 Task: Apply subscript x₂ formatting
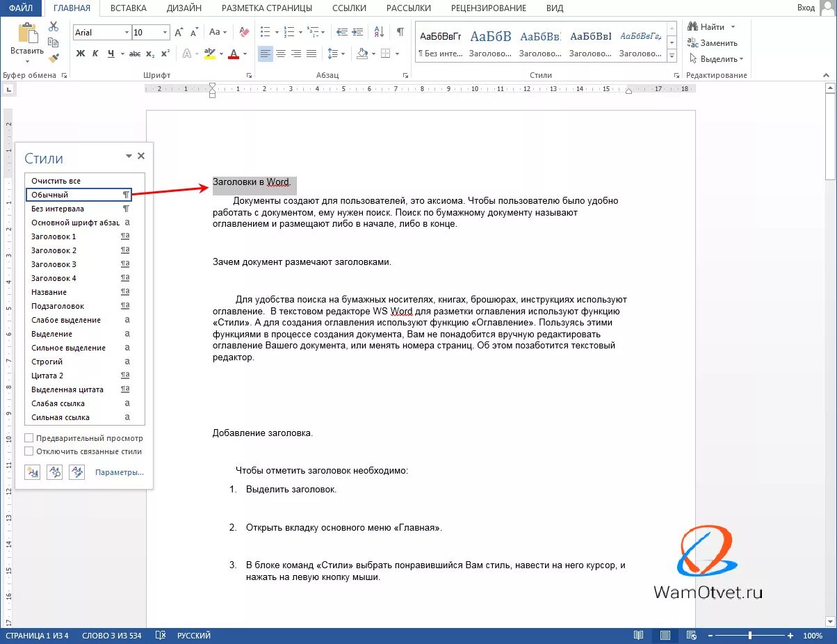pyautogui.click(x=150, y=54)
